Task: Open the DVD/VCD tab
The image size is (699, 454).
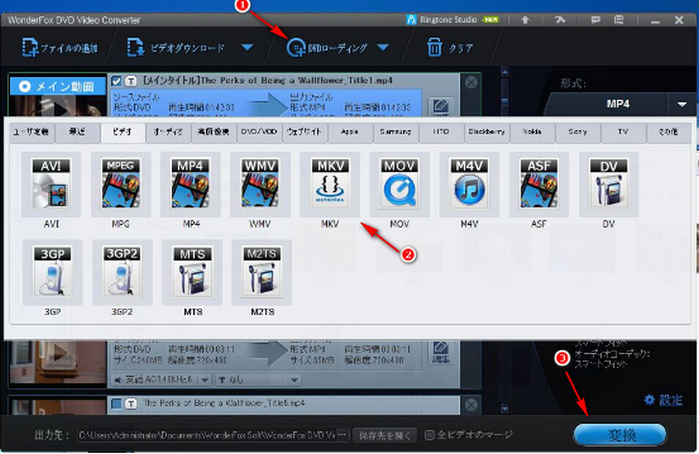Action: coord(259,132)
